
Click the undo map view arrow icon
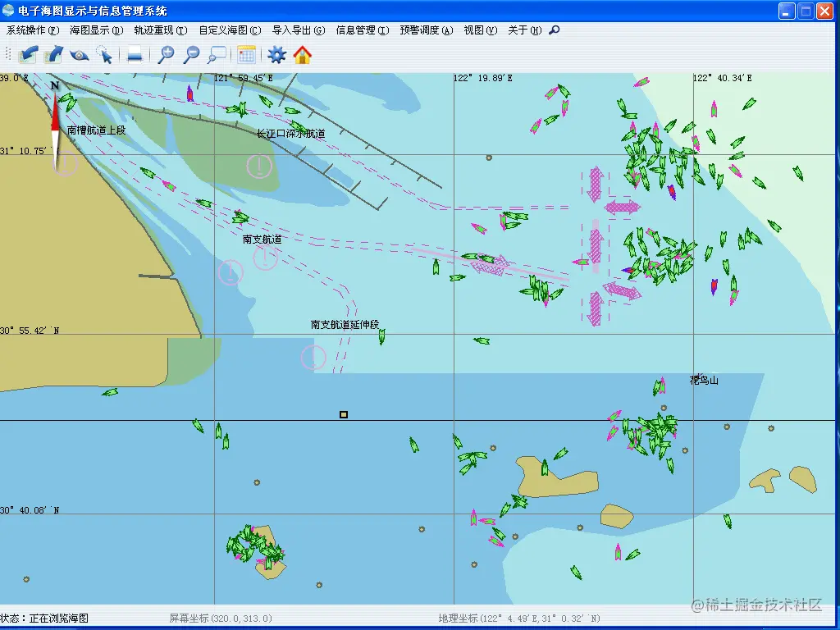pos(29,55)
